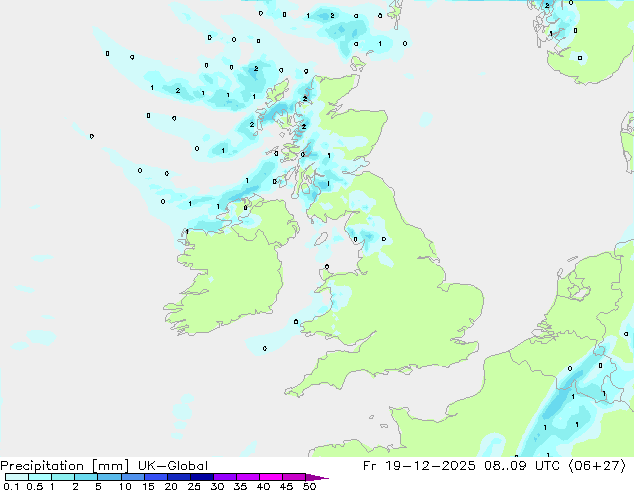Screen dimensions: 634x490
Task: Click the 25–30 mm dark navy swatch
Action: coord(201,477)
